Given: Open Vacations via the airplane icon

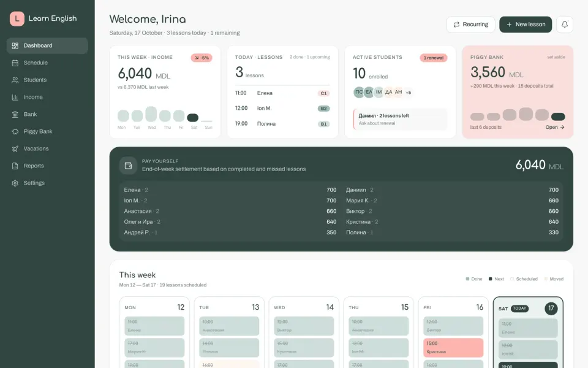Looking at the screenshot, I should coord(15,148).
